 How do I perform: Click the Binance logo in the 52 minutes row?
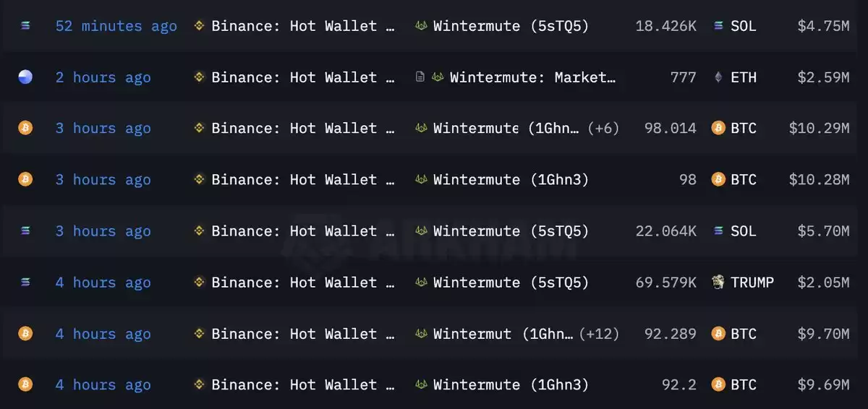tap(199, 26)
